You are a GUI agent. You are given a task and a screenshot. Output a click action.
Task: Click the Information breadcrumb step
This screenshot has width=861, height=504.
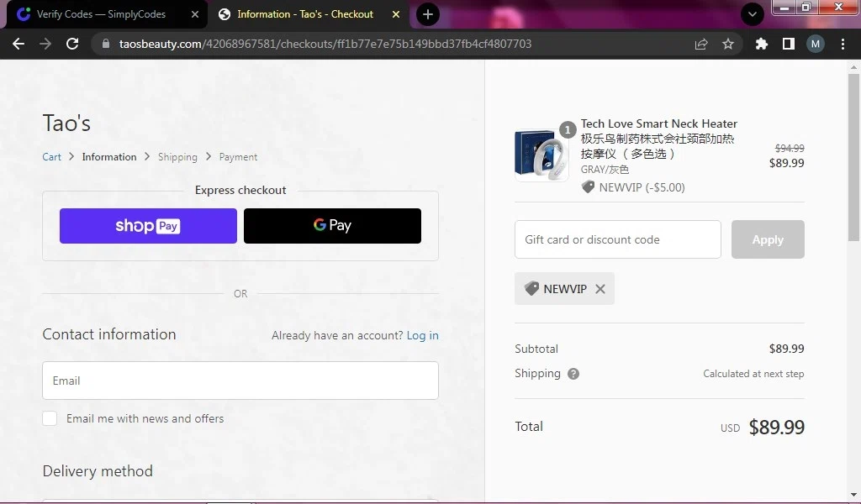coord(109,157)
